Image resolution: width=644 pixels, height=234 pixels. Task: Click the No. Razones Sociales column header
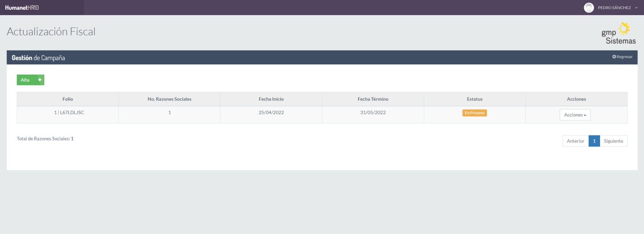tap(169, 99)
